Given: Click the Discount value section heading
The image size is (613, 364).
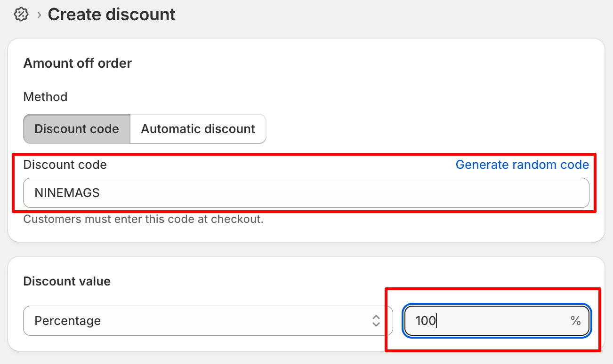Looking at the screenshot, I should 67,281.
